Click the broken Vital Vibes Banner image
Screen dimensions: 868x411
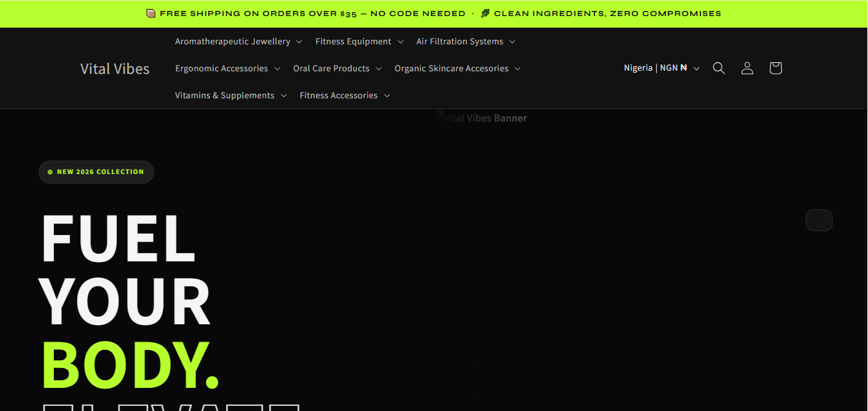(x=481, y=118)
